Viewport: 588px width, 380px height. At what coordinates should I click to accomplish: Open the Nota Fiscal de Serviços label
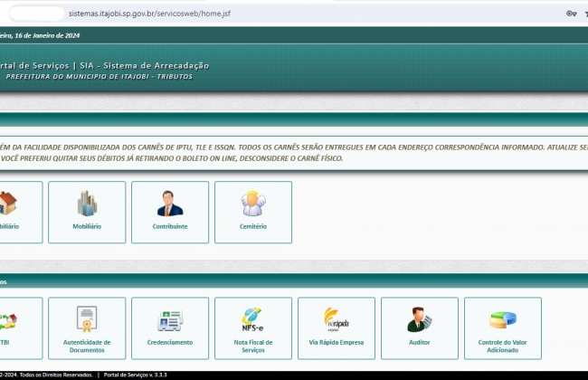(x=253, y=346)
